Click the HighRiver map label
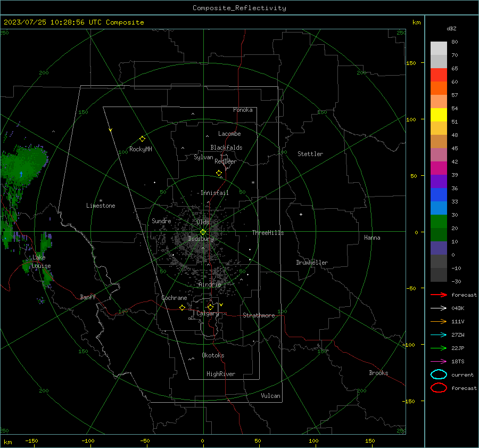 (x=221, y=374)
